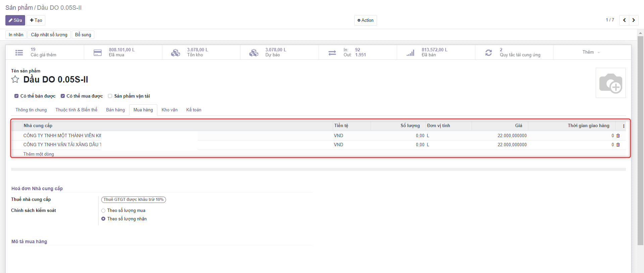Enable the 'Sản phẩm vận tải' checkbox
Screen dimensions: 644x273
click(x=110, y=96)
